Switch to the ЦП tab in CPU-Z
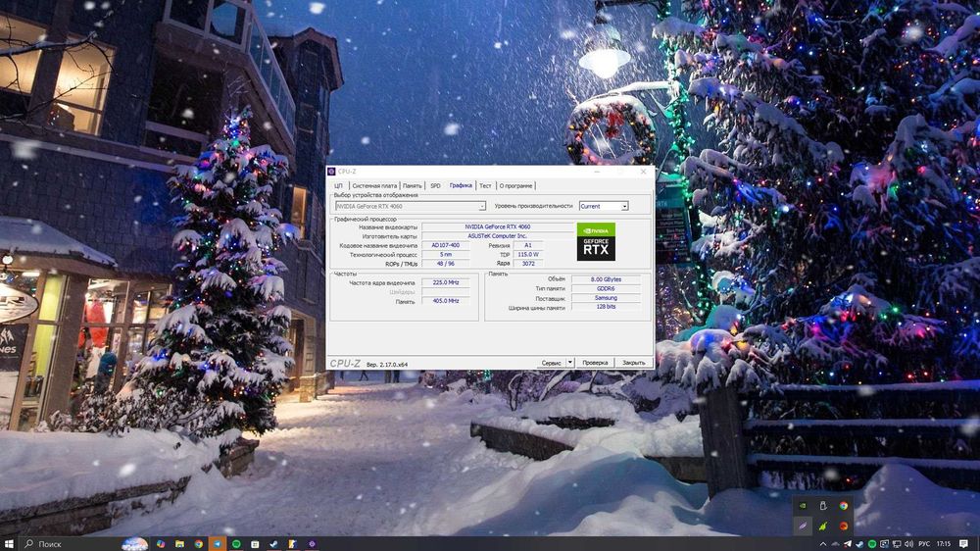The width and height of the screenshot is (980, 551). coord(338,185)
